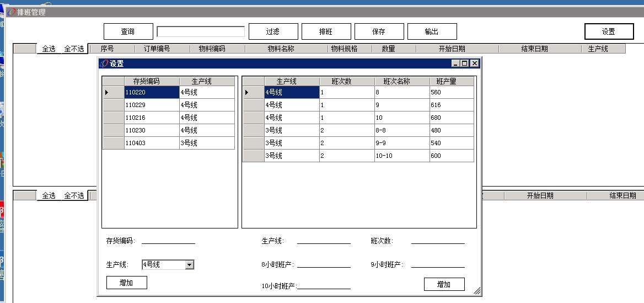644x303 pixels.
Task: Select row with inventory code 110229
Action: (152, 105)
